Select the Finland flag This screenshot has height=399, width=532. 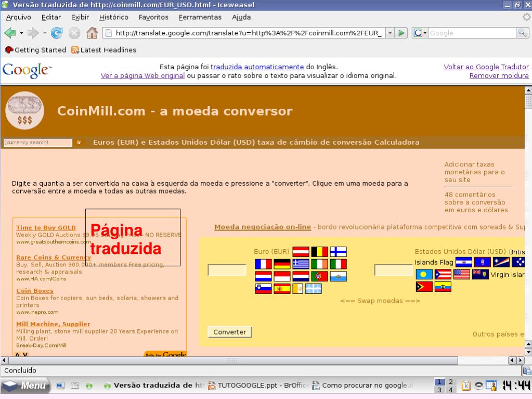tap(338, 252)
